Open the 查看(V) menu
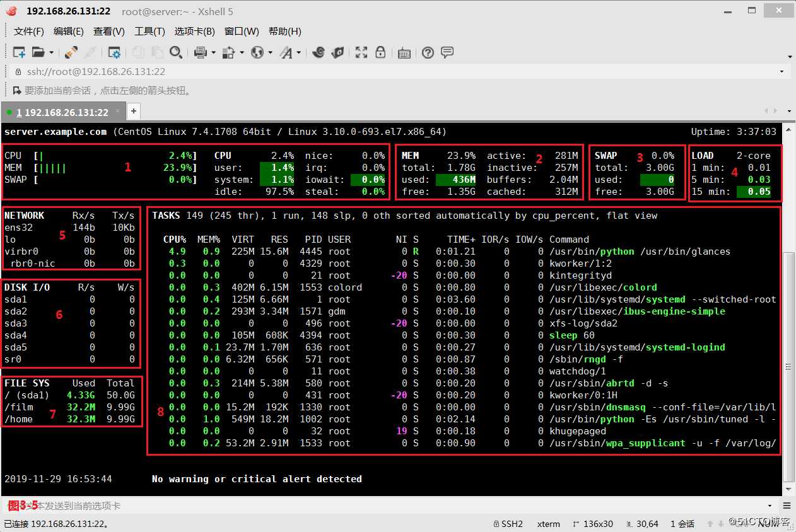796x532 pixels. [x=109, y=32]
